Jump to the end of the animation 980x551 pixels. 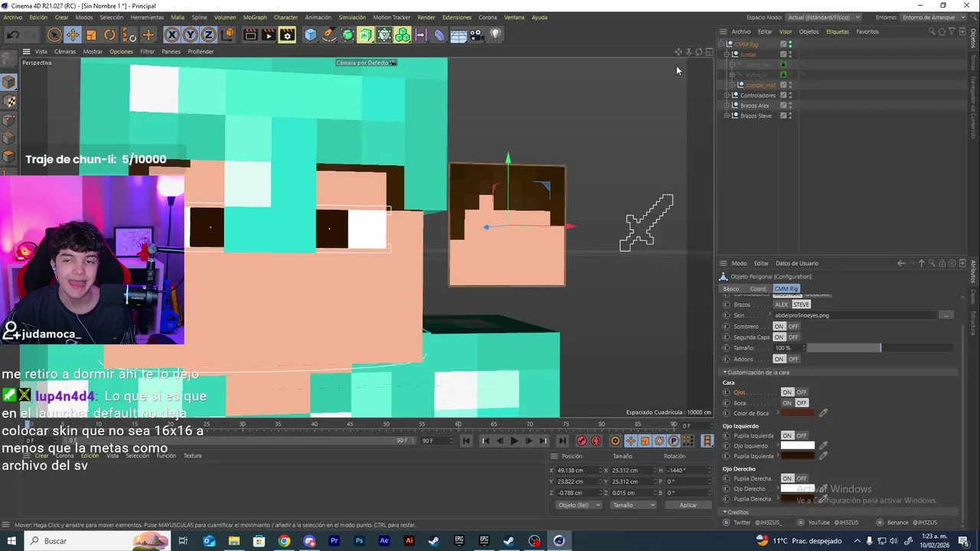click(562, 441)
